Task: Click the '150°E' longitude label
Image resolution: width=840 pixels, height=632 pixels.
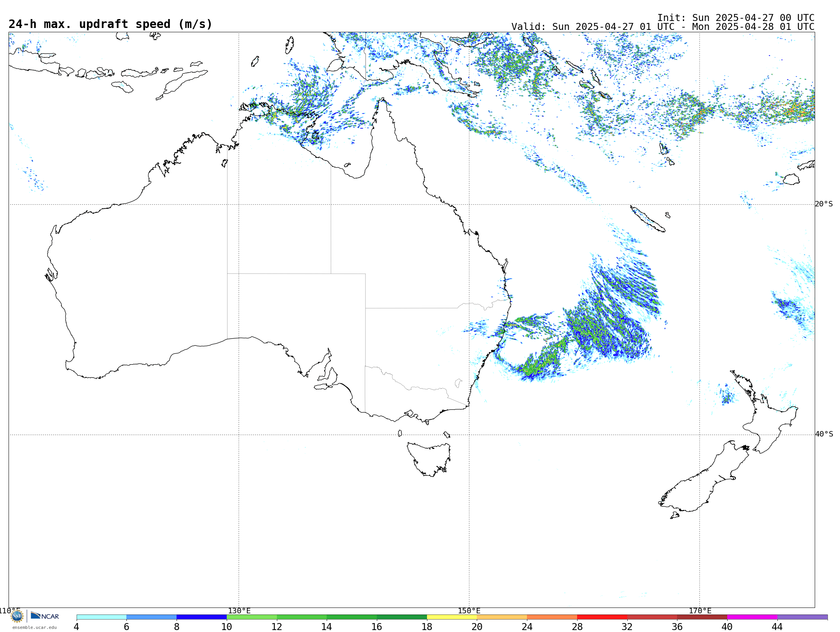Action: [469, 611]
